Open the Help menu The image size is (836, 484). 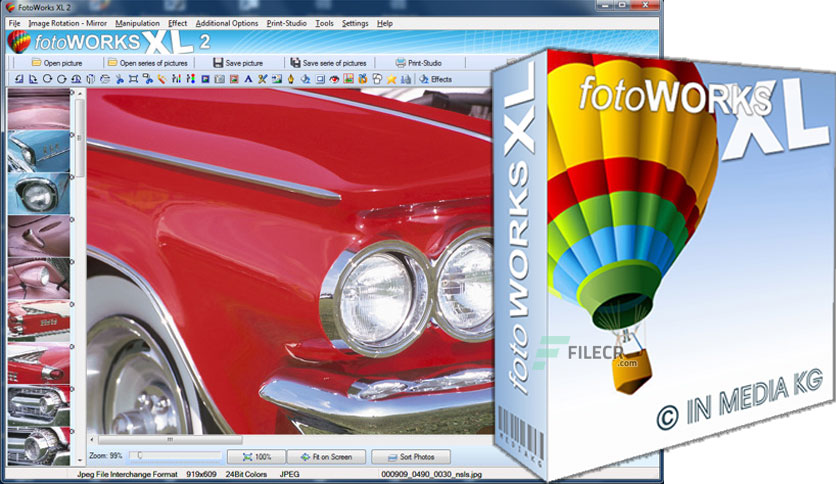click(x=384, y=23)
